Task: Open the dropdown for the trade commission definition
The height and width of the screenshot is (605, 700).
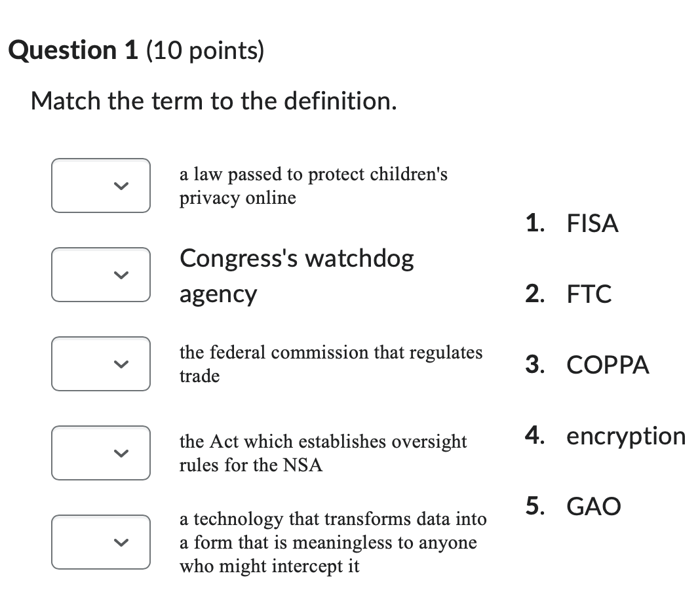Action: pos(100,364)
